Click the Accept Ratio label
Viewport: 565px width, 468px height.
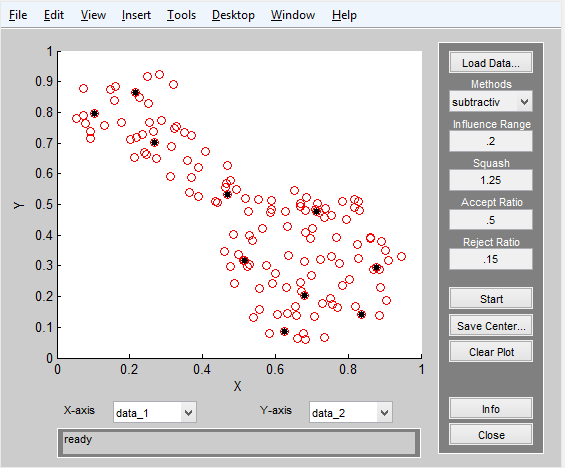pos(491,202)
